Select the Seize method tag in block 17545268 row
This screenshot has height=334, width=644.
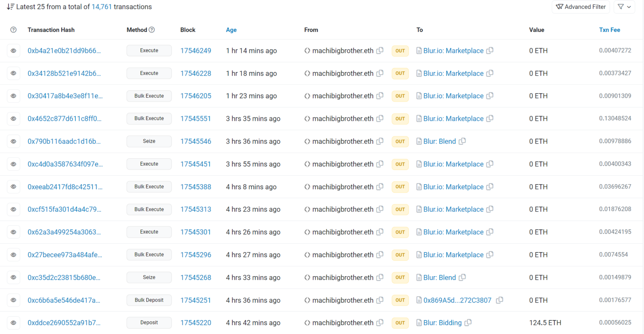click(149, 277)
